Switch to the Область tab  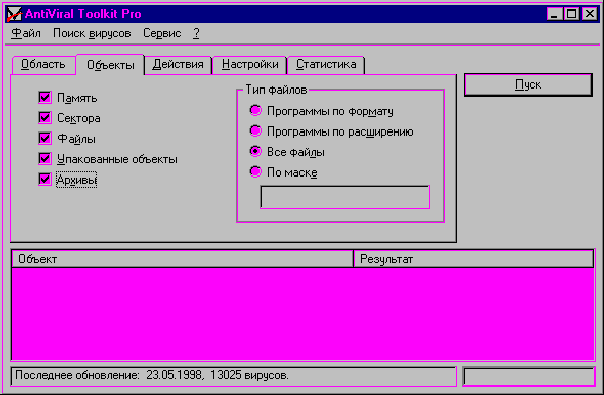(43, 64)
